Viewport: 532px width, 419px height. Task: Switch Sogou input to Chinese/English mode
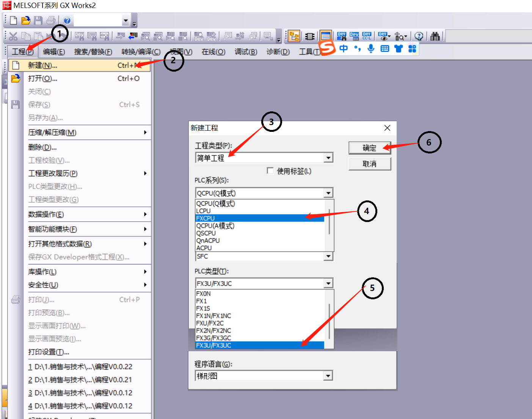coord(344,48)
